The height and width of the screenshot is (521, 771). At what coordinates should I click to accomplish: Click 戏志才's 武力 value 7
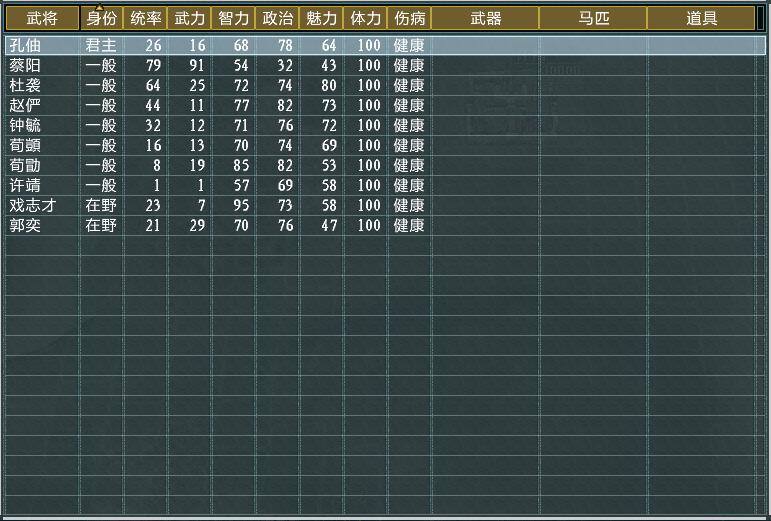click(x=202, y=205)
